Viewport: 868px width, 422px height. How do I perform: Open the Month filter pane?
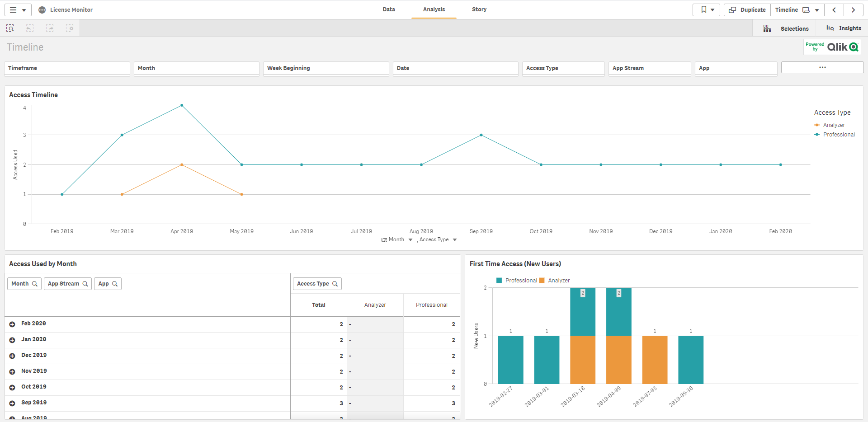[197, 68]
